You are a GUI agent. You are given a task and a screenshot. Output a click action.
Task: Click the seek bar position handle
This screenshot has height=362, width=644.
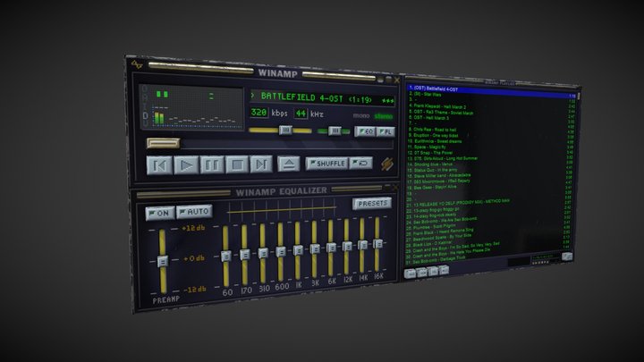164,143
